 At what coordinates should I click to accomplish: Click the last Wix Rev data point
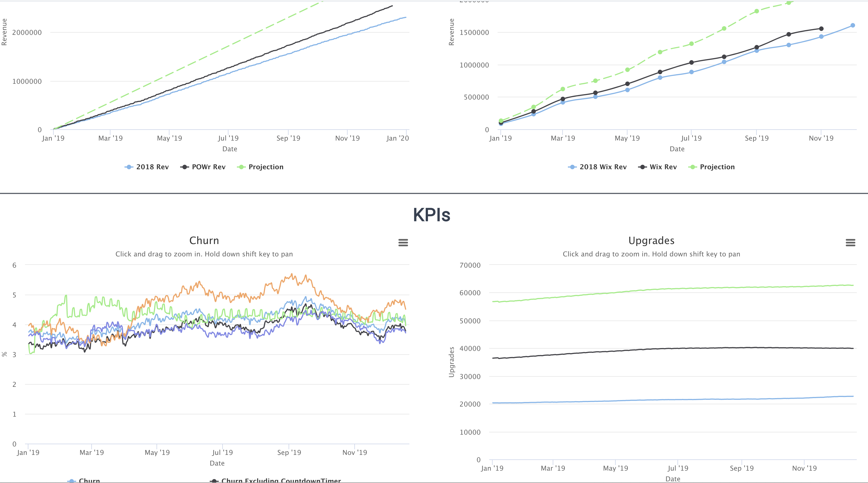(821, 29)
